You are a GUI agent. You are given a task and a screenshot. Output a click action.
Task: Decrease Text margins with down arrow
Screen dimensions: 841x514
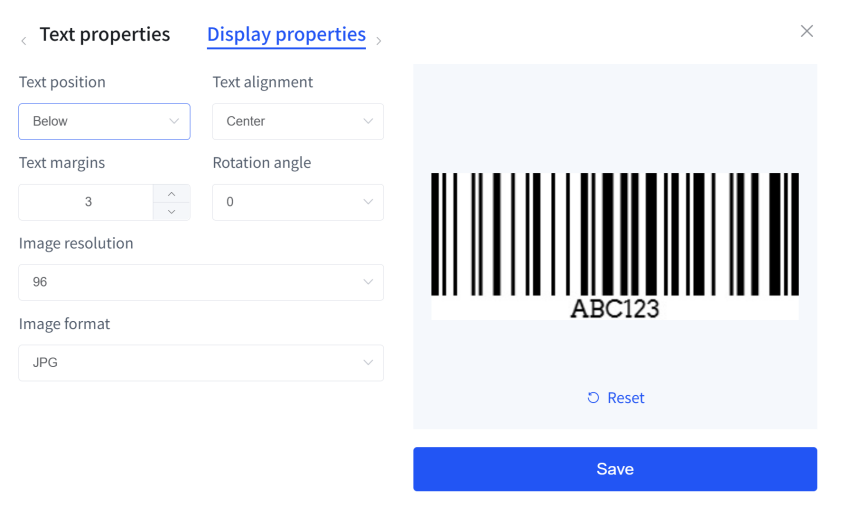click(x=172, y=211)
